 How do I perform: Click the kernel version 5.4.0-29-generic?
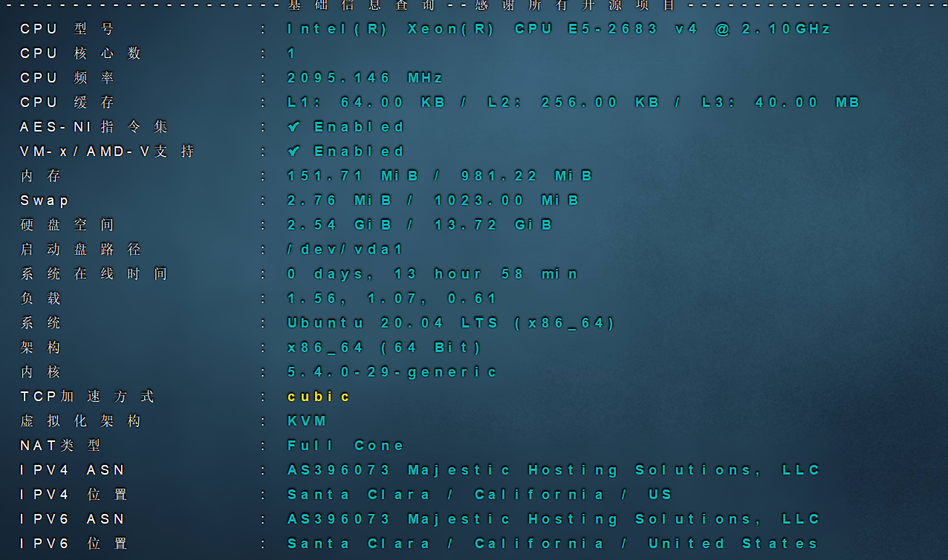click(392, 371)
